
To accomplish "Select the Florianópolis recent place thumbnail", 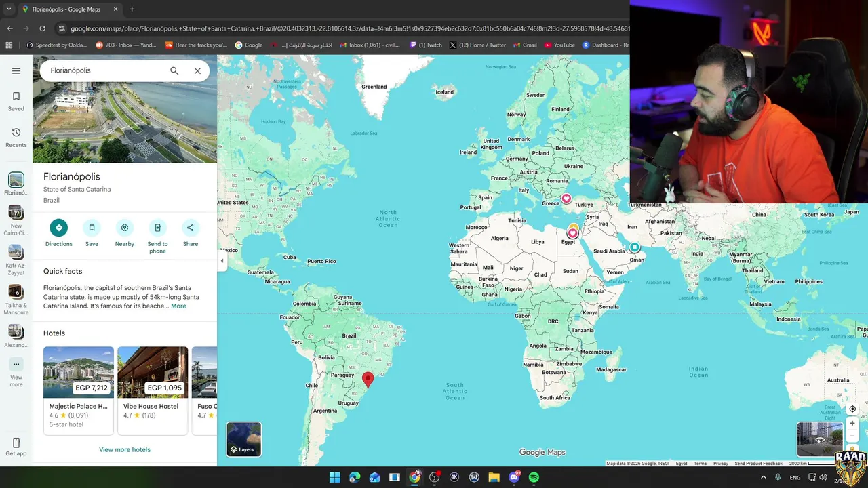I will pos(16,180).
